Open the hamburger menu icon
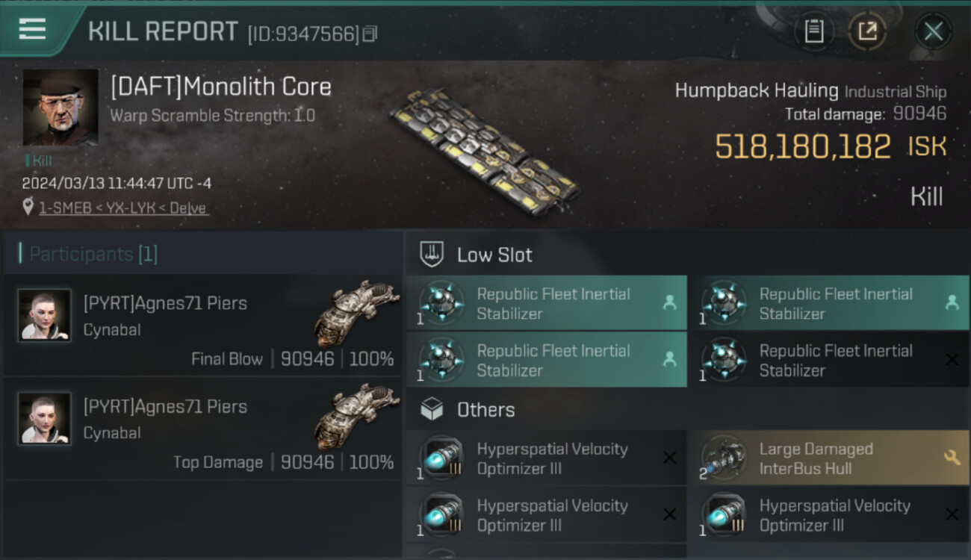This screenshot has height=560, width=971. point(32,29)
